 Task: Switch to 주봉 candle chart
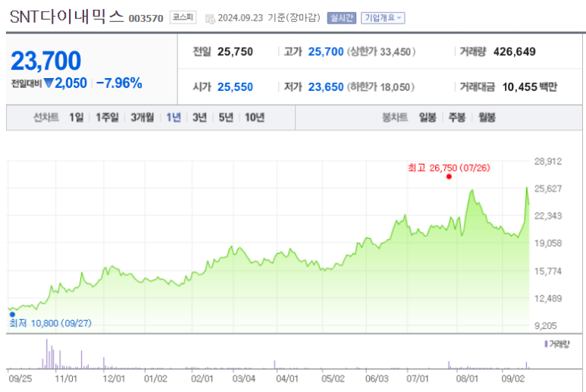[457, 118]
